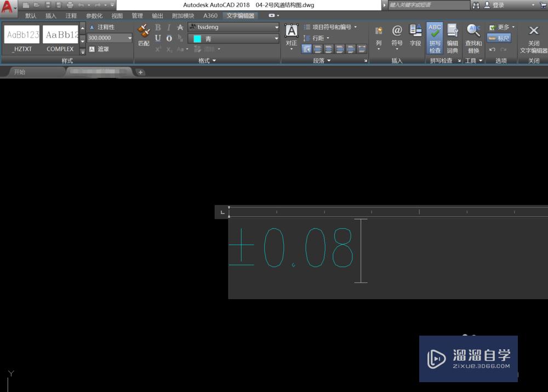548x392 pixels.
Task: Open the Line Spacing (行距) dropdown
Action: (317, 38)
